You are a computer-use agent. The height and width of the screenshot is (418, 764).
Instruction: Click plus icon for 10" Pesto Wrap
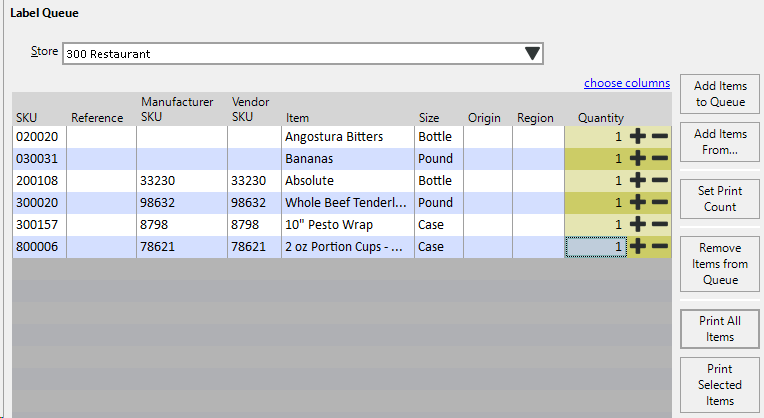(x=638, y=224)
